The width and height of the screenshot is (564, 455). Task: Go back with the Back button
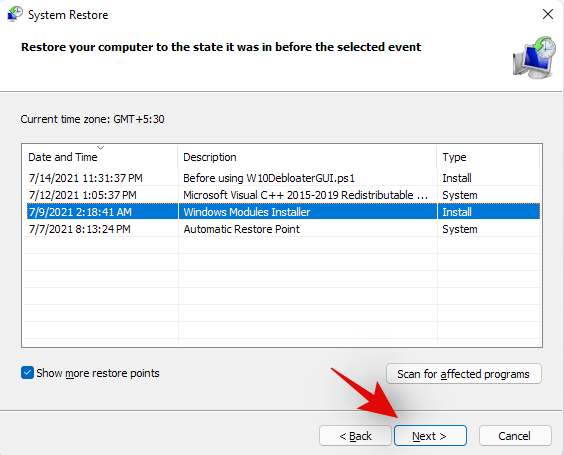click(355, 436)
